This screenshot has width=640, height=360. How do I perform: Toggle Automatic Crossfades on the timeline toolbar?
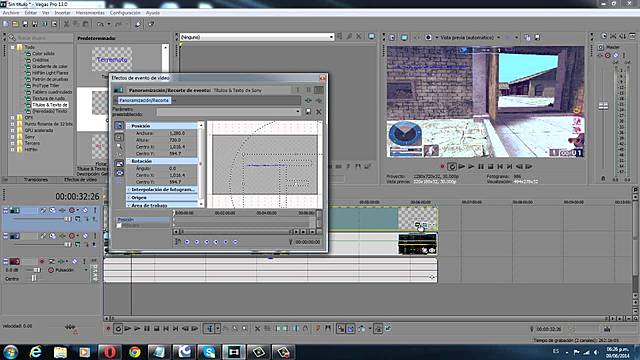point(351,328)
